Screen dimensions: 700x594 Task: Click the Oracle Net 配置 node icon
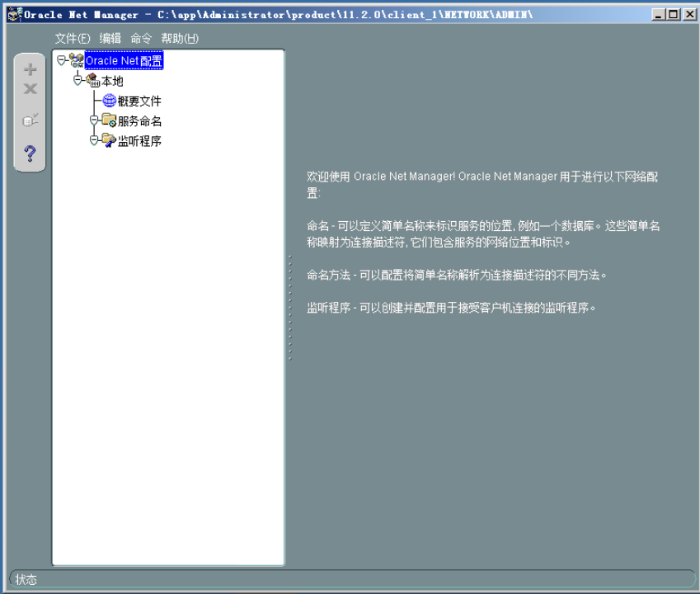tap(77, 60)
